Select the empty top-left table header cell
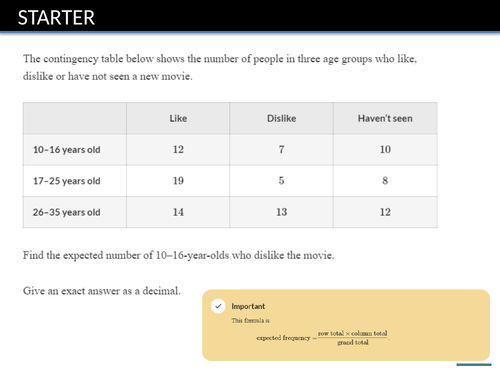Screen dimensions: 500x375 (x=75, y=118)
